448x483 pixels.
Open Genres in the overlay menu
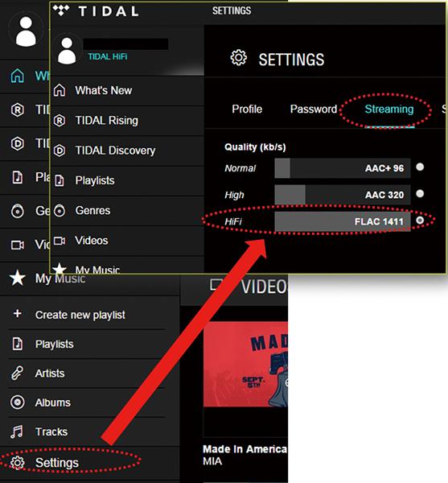(92, 210)
